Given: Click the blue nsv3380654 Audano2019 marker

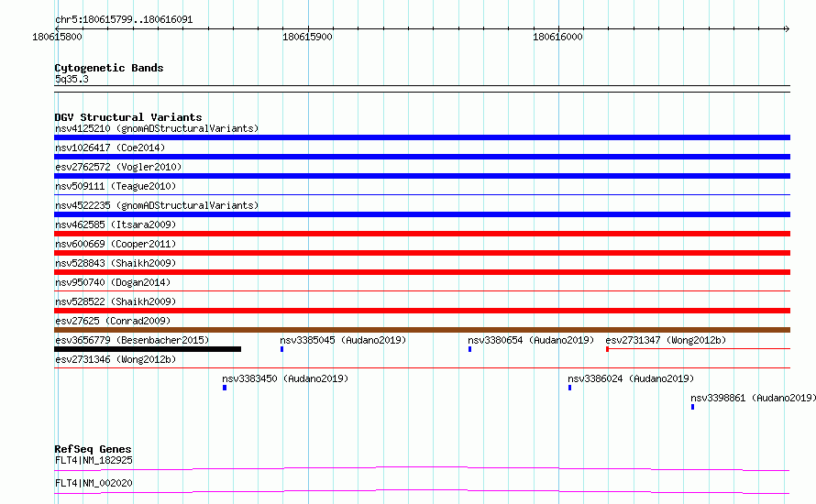Looking at the screenshot, I should (470, 349).
